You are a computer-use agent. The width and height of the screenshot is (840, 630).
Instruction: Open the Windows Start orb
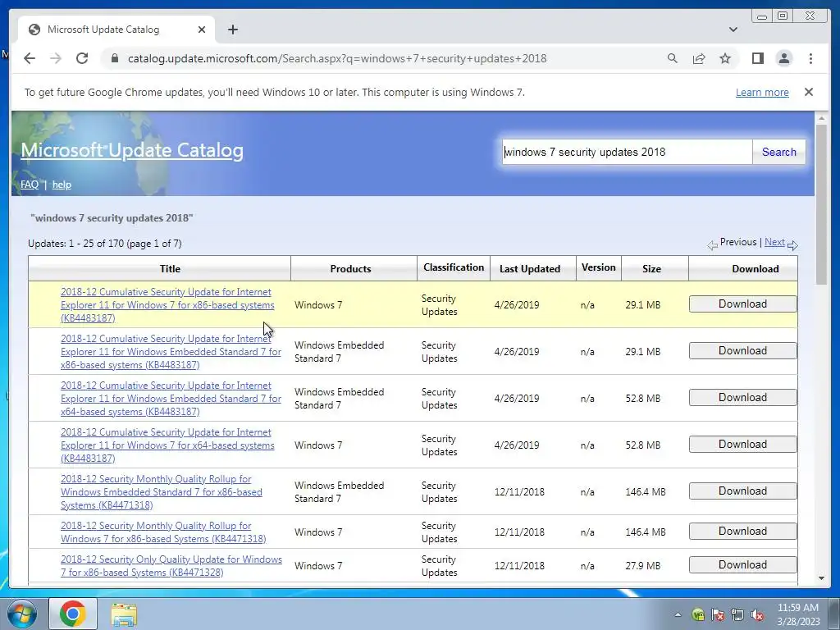point(21,614)
